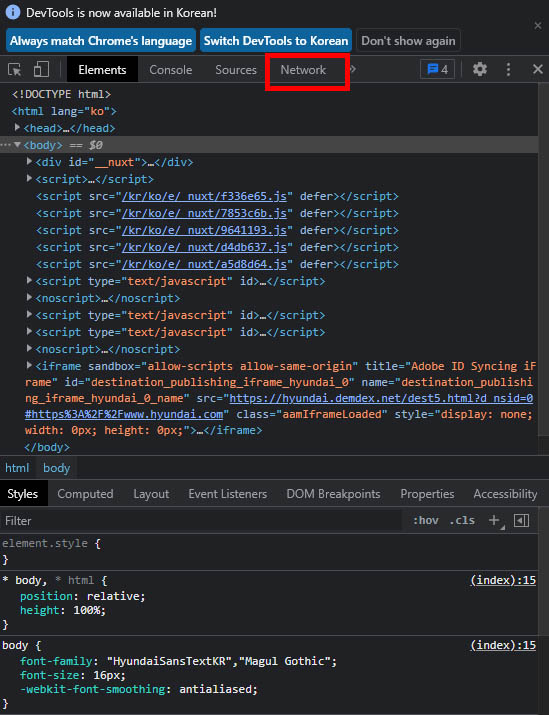Switch to the Sources tab
The height and width of the screenshot is (715, 549).
tap(236, 70)
